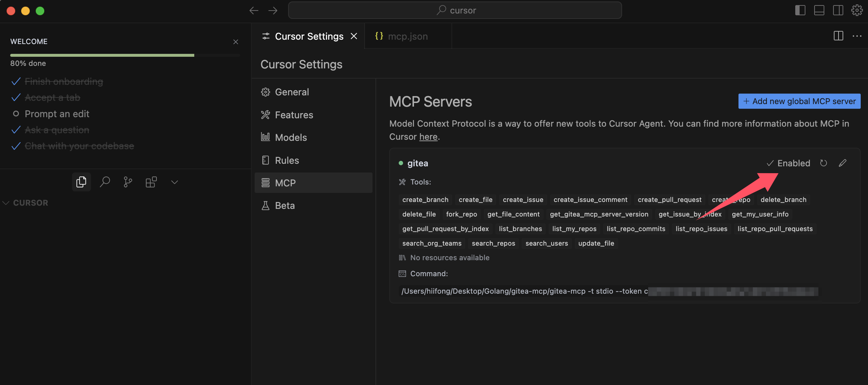Open the editor more actions ellipsis icon

point(858,36)
